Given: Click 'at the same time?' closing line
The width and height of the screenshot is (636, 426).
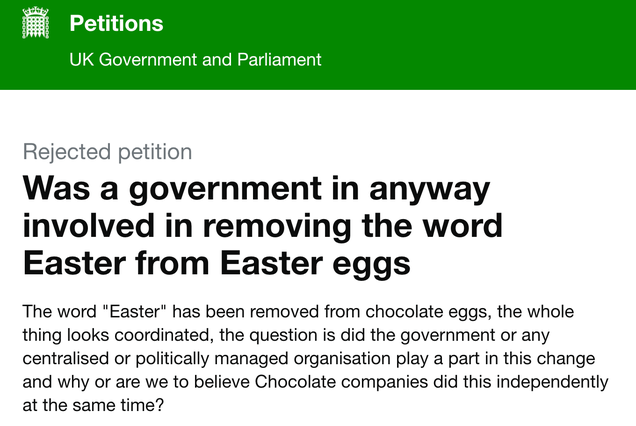Looking at the screenshot, I should click(x=93, y=405).
